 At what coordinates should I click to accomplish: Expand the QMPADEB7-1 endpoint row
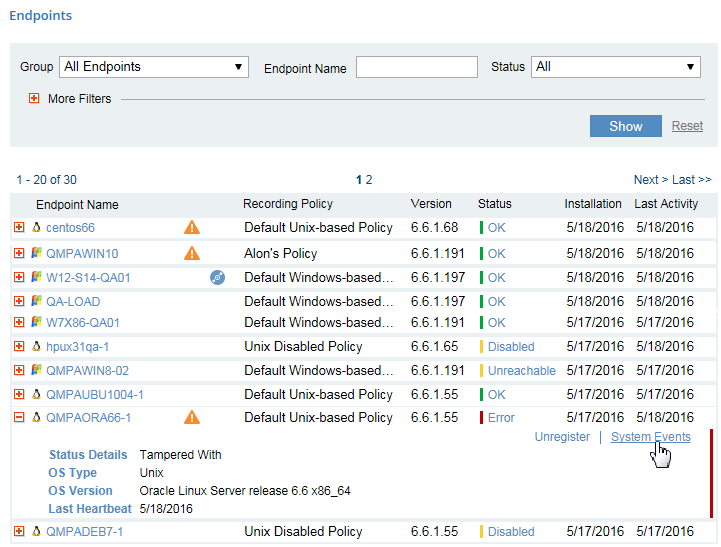19,532
